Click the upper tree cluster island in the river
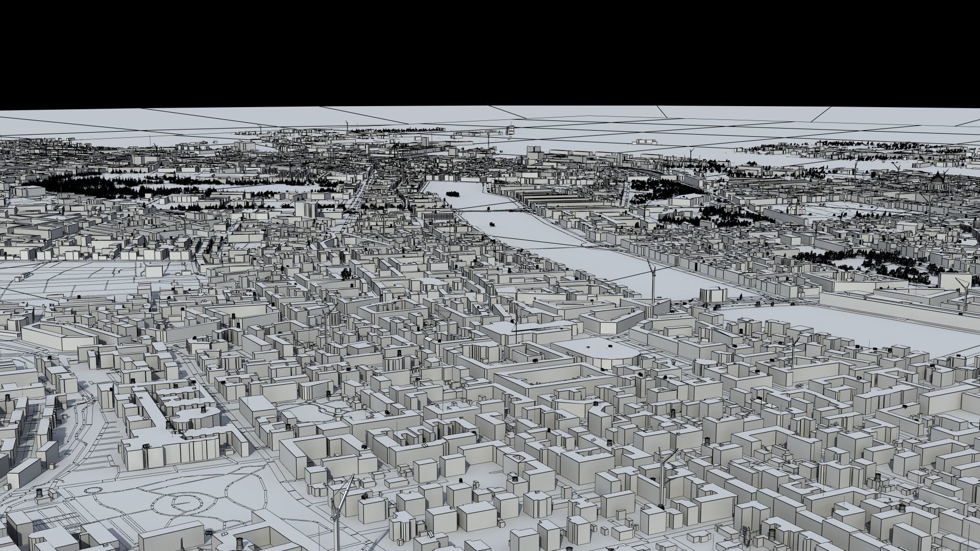Screen dimensions: 980x551 (452, 193)
